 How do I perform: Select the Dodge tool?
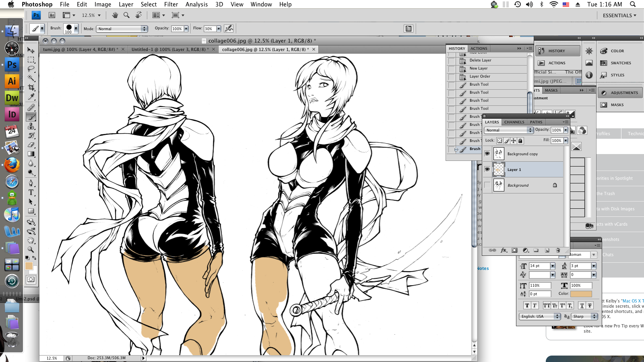click(x=31, y=173)
